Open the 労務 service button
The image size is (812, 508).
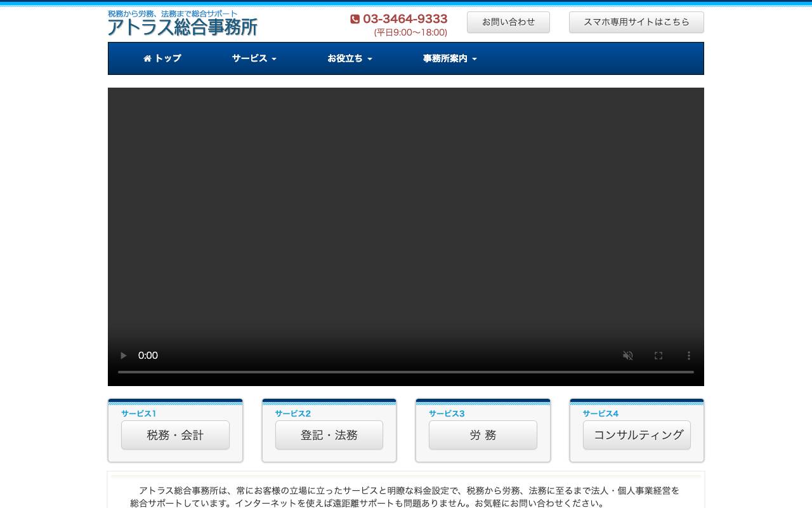pos(483,435)
